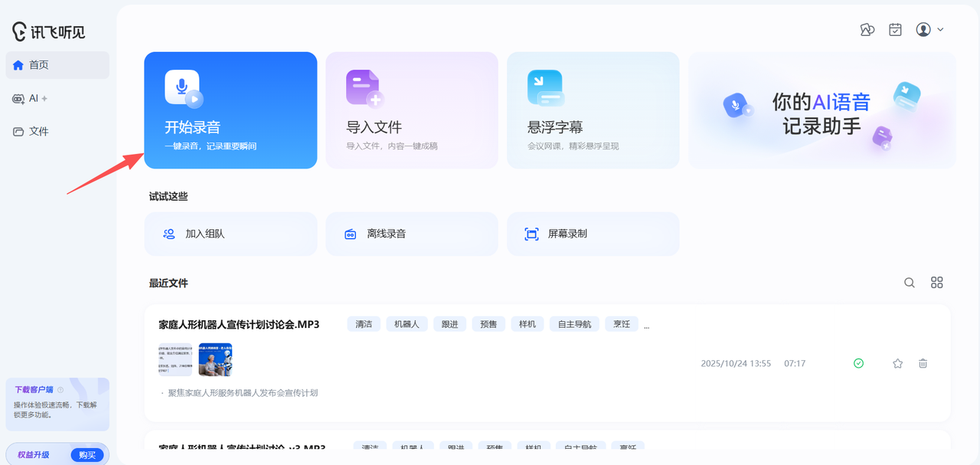Launch the 悬浮字幕 floating subtitles
Image resolution: width=980 pixels, height=465 pixels.
tap(593, 110)
